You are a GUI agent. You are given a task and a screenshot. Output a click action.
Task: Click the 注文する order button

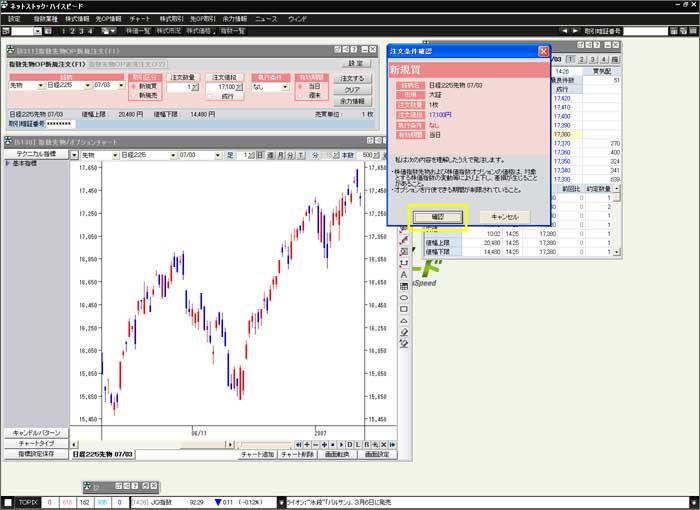pyautogui.click(x=352, y=78)
